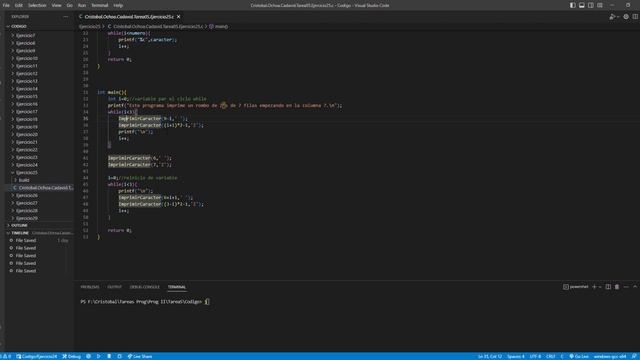Click the Debug status bar button
Screen dimensions: 640x360
click(x=72, y=356)
